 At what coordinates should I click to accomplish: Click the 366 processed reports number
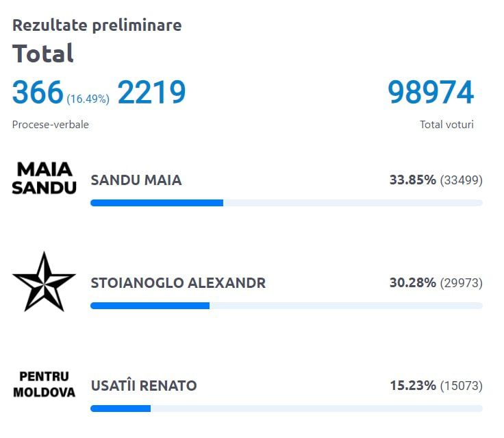(x=38, y=93)
